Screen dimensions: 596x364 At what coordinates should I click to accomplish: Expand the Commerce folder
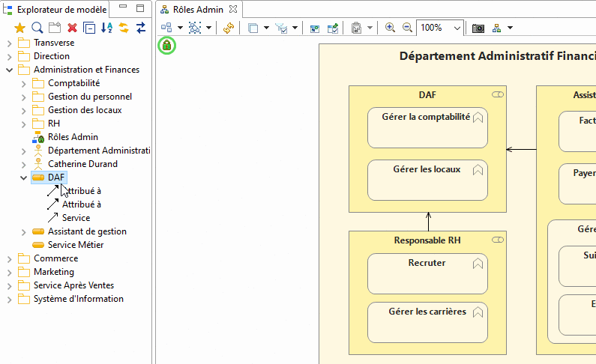[x=9, y=258]
